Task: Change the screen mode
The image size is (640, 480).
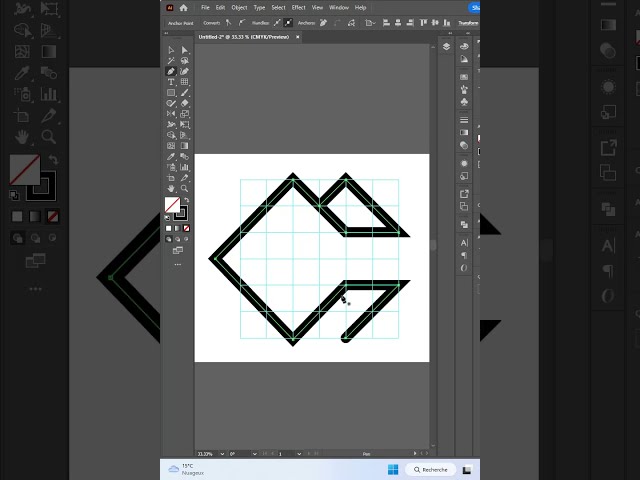Action: 178,251
